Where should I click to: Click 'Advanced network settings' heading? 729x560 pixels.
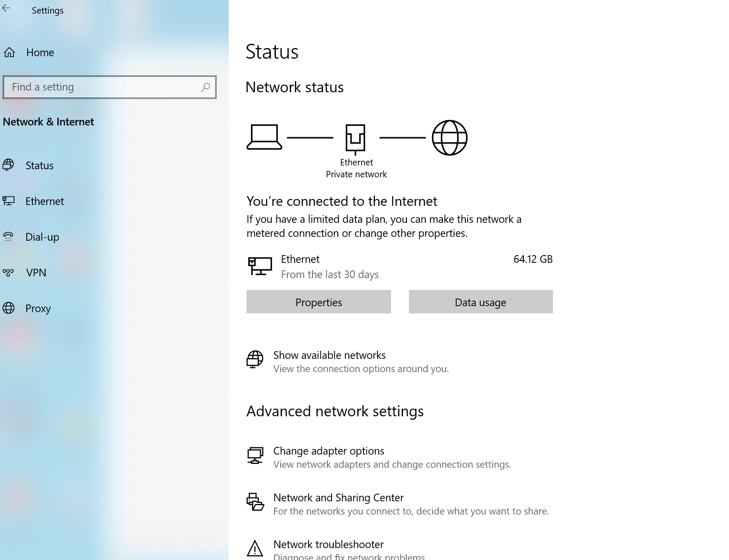tap(335, 411)
